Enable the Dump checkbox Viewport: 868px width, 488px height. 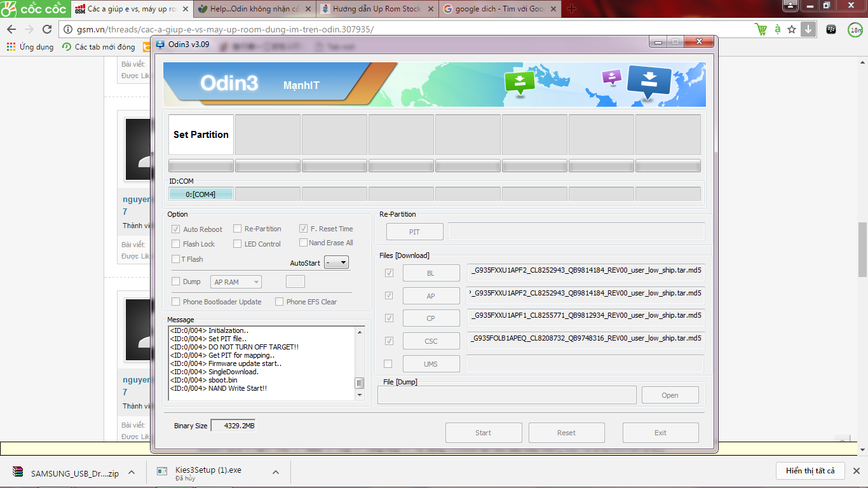[x=176, y=281]
